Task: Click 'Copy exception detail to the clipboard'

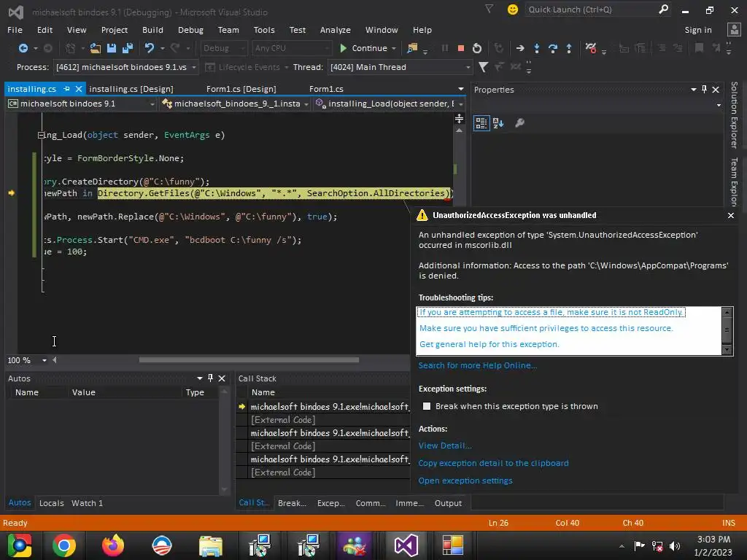Action: (494, 463)
